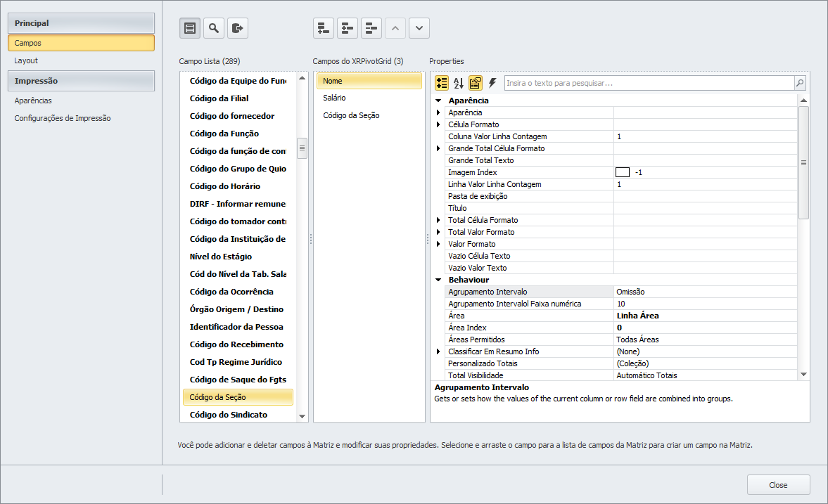Image resolution: width=828 pixels, height=504 pixels.
Task: Click scroll-down arrow of Properties grid
Action: click(803, 374)
